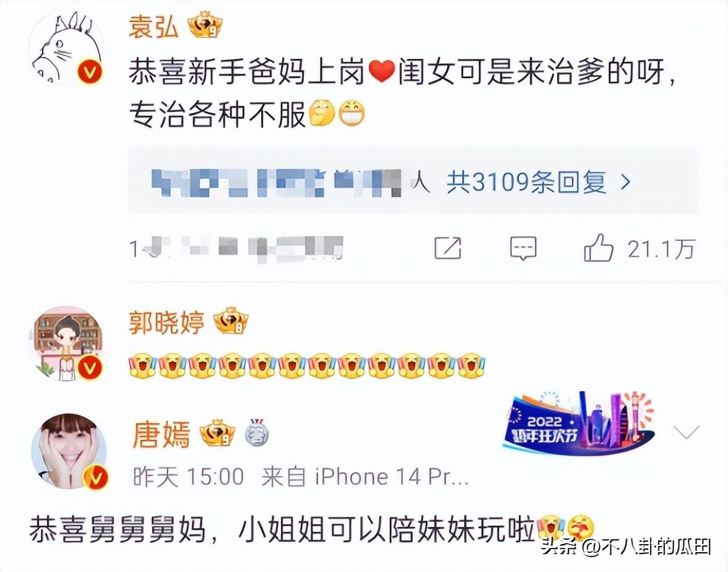Viewport: 728px width, 572px height.
Task: Tap the comment reply icon beside 21.1万
Action: (x=523, y=248)
